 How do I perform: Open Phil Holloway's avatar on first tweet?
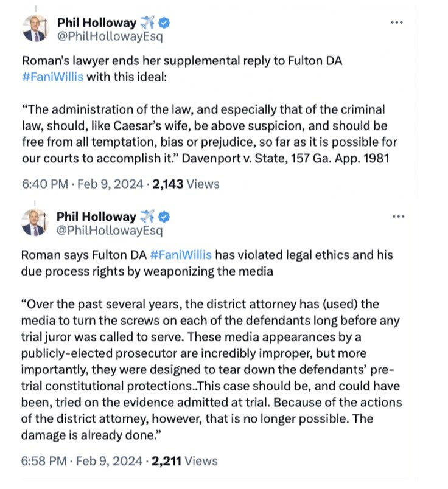pyautogui.click(x=35, y=29)
